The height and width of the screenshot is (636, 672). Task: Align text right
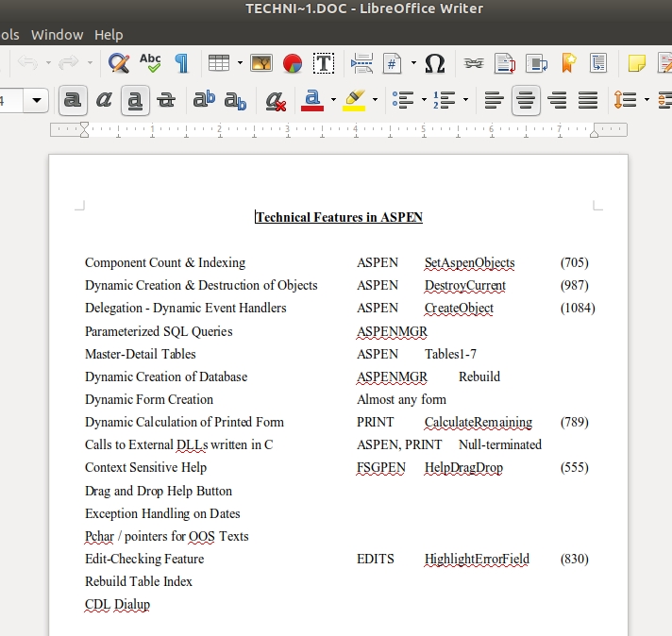pyautogui.click(x=557, y=100)
